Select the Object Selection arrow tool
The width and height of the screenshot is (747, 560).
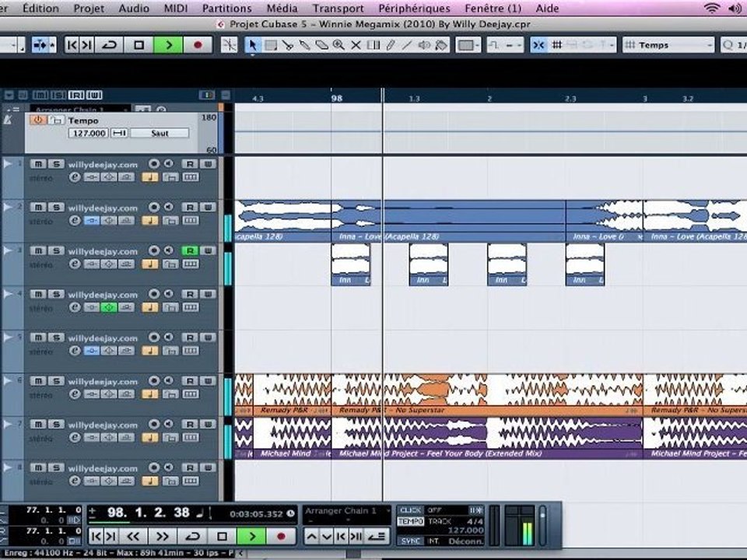pos(252,45)
